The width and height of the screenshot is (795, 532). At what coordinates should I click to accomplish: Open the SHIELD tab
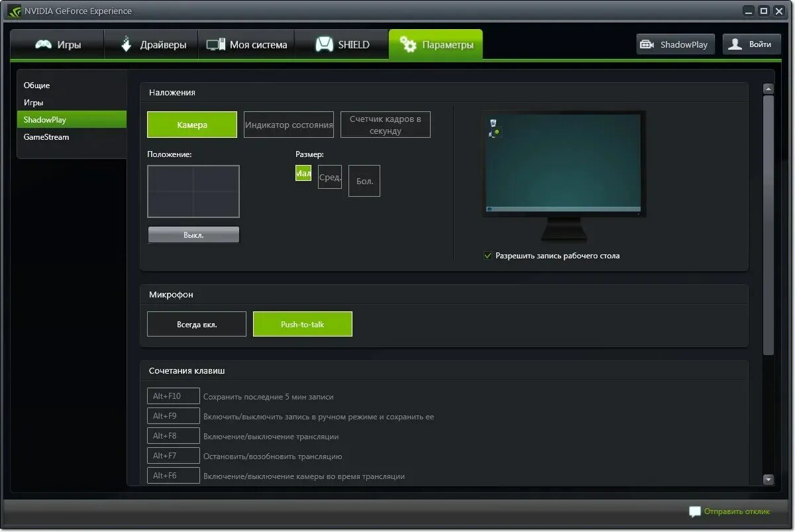pyautogui.click(x=341, y=45)
